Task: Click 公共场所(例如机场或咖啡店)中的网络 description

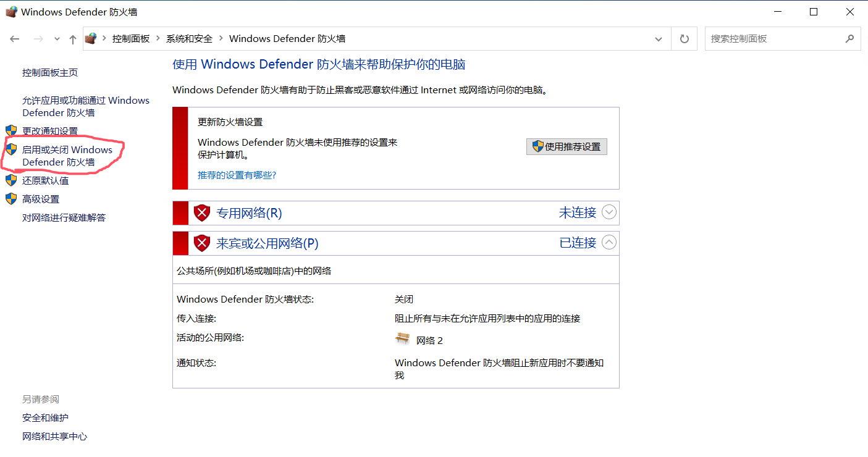Action: (x=254, y=270)
